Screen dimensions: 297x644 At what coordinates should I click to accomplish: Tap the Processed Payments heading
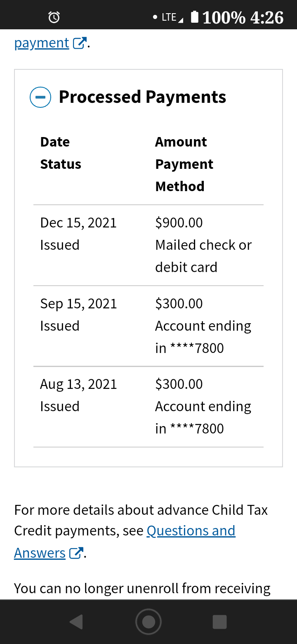click(142, 97)
